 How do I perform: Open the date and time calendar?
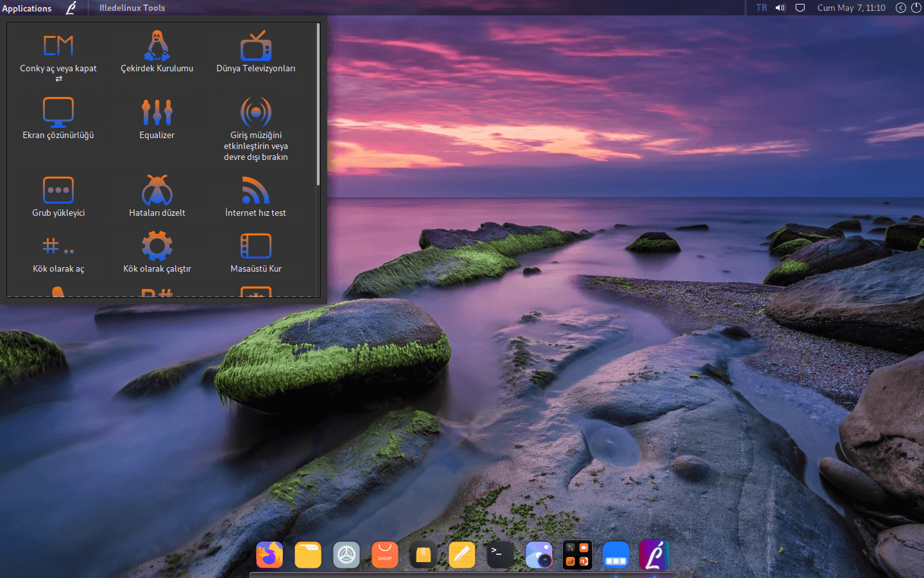pyautogui.click(x=851, y=8)
